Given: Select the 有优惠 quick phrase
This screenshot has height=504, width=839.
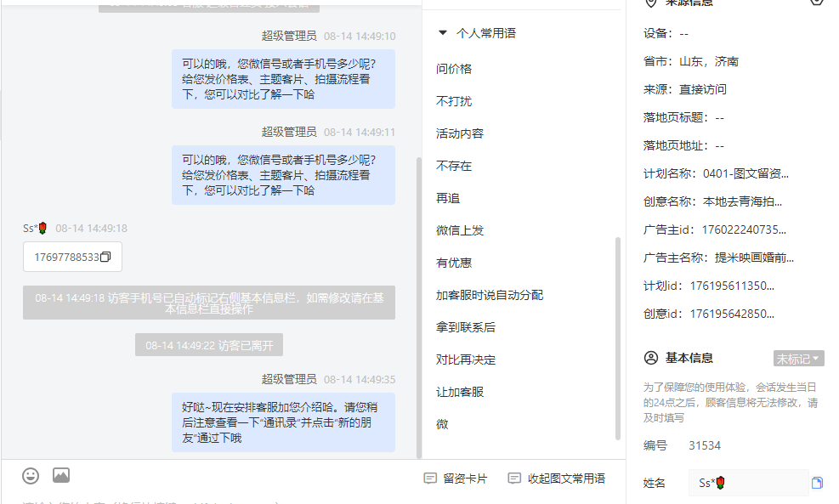Looking at the screenshot, I should coord(454,263).
